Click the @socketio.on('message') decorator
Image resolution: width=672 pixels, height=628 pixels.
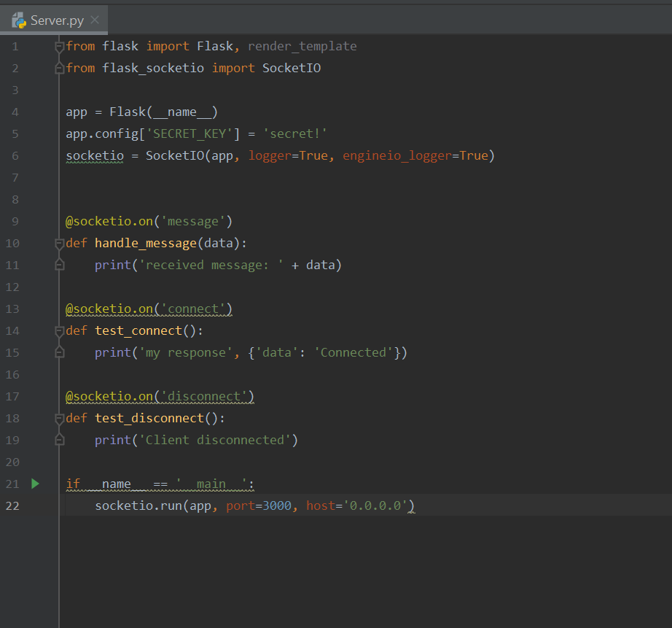[x=149, y=221]
